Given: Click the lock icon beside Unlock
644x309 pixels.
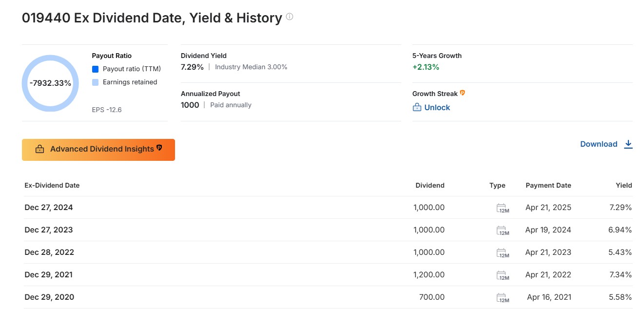Looking at the screenshot, I should [417, 107].
